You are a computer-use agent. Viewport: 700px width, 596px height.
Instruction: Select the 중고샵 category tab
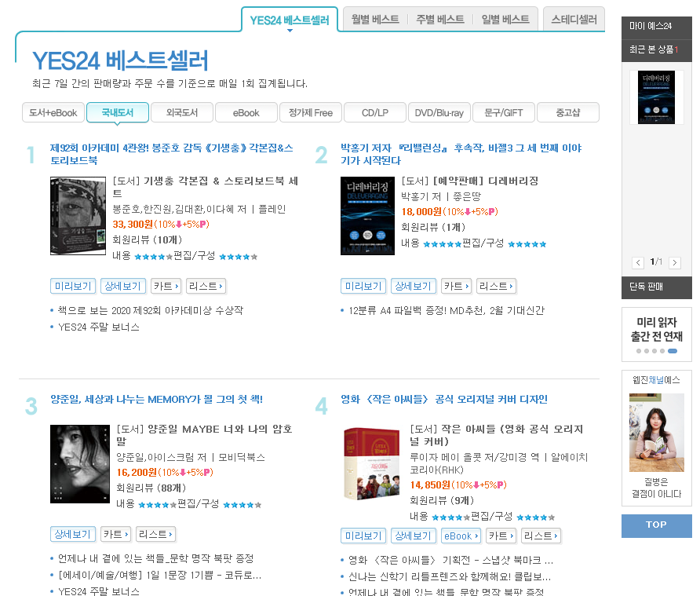pyautogui.click(x=567, y=112)
